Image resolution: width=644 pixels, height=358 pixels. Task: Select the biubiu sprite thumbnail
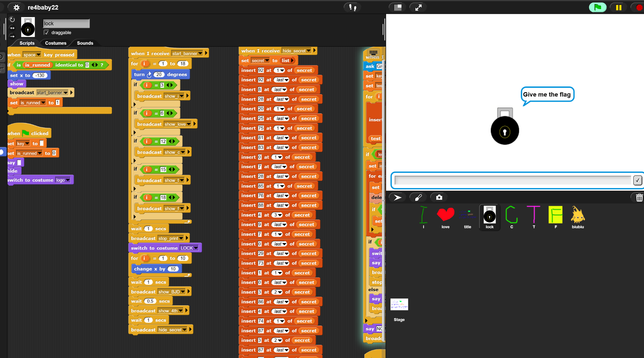(x=578, y=217)
